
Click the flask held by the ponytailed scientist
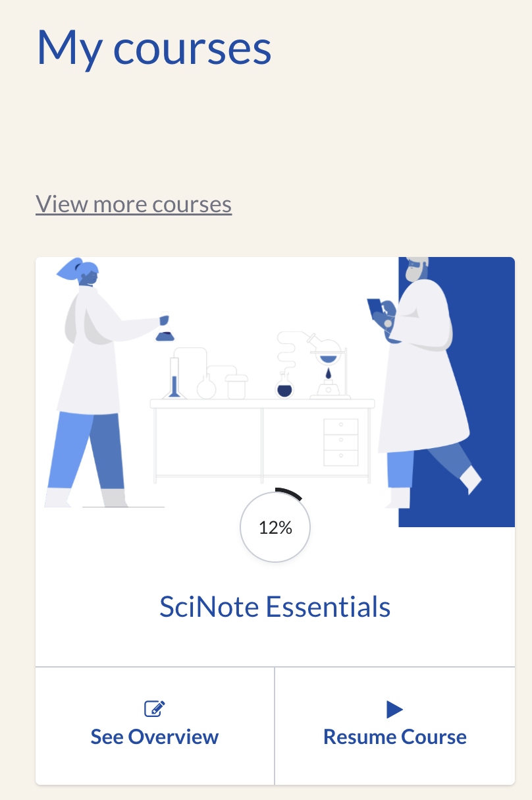165,329
